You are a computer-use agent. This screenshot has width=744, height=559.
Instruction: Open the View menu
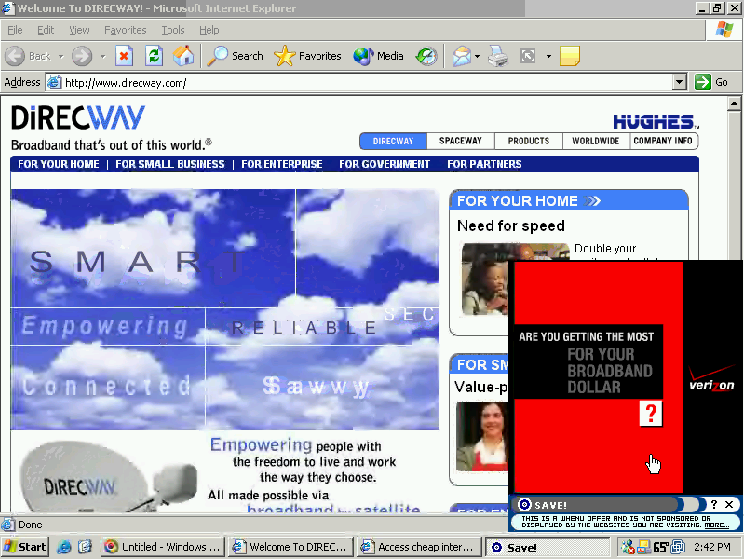tap(79, 30)
